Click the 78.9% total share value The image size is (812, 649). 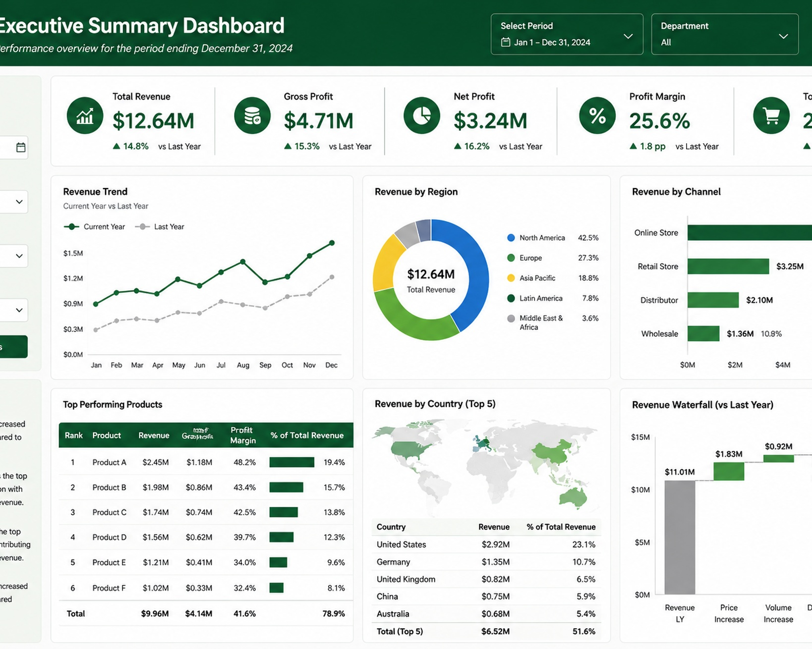(x=334, y=613)
